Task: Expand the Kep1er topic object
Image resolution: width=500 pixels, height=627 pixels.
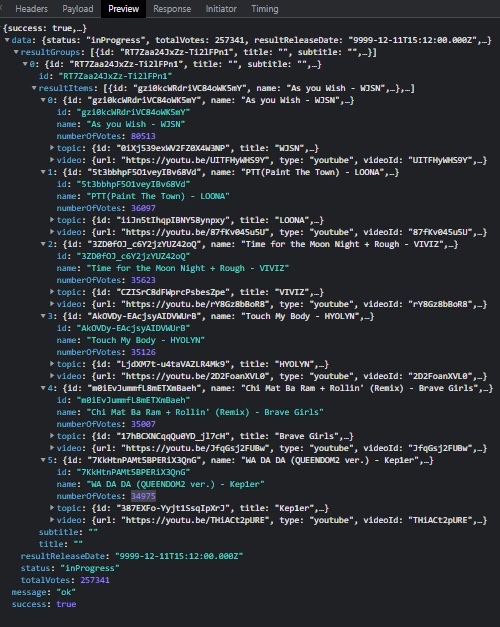Action: click(52, 508)
